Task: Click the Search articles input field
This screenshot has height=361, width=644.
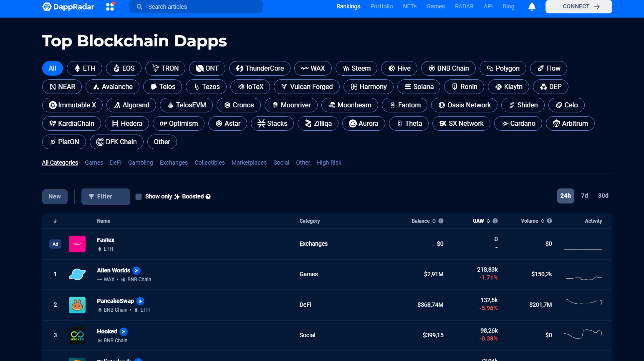Action: coord(196,7)
